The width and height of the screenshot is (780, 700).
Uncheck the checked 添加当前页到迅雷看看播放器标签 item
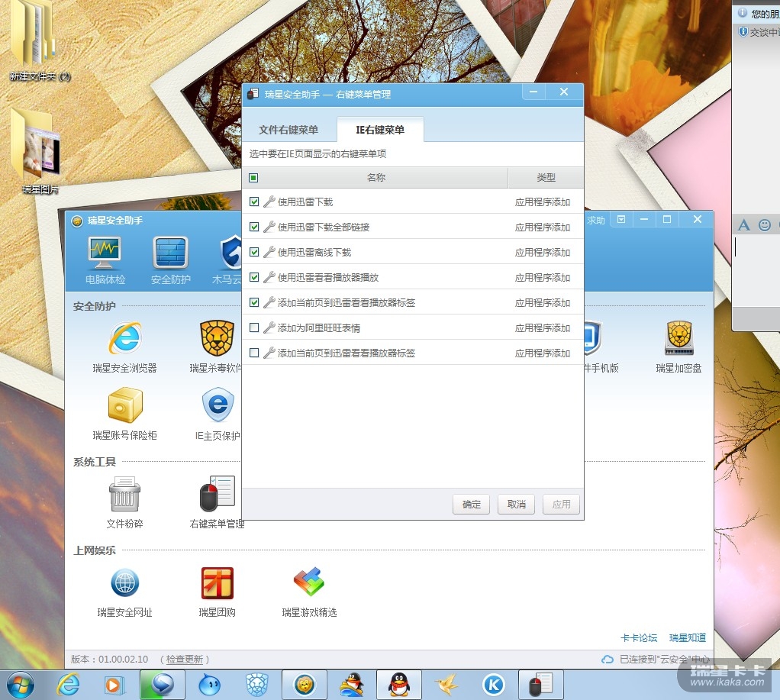coord(253,302)
